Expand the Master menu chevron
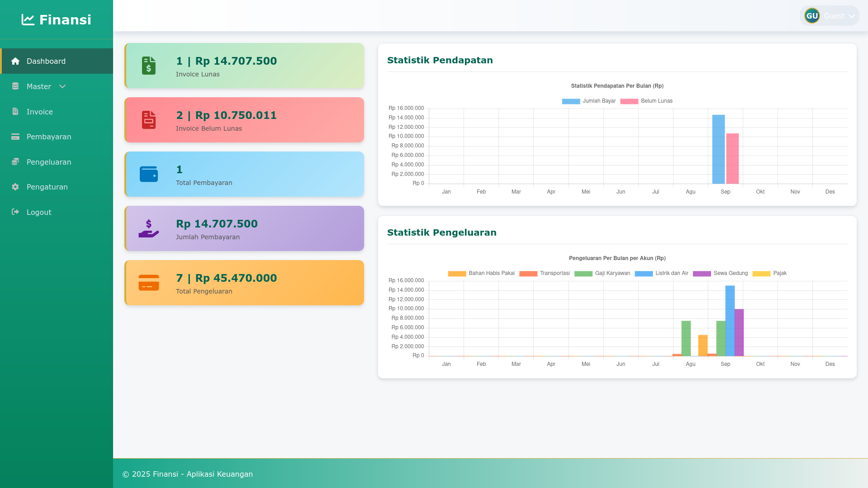The image size is (868, 488). pos(62,86)
